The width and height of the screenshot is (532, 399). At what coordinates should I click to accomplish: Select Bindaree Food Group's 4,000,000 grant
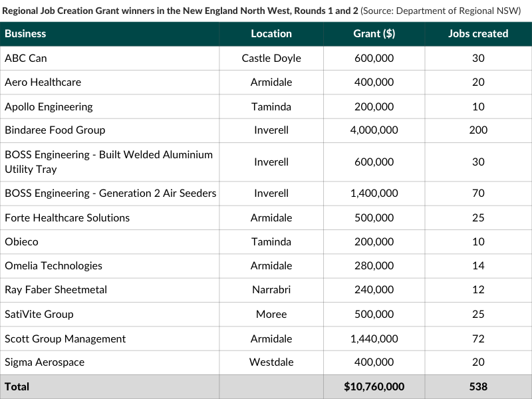pyautogui.click(x=374, y=130)
